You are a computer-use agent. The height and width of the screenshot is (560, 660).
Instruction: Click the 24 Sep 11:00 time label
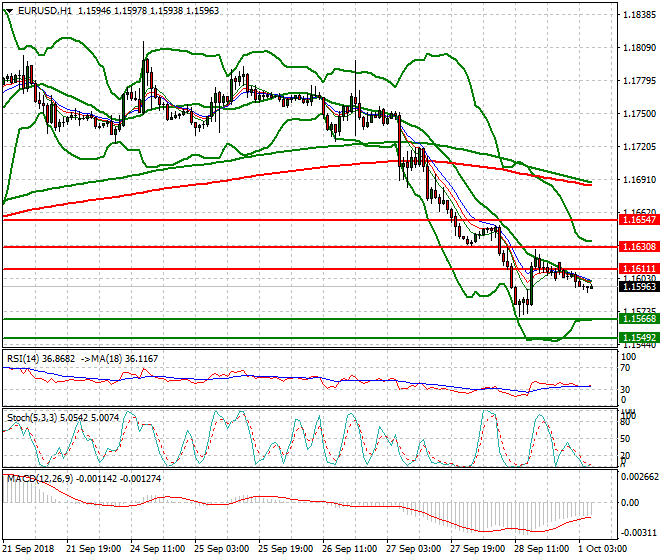click(x=157, y=549)
